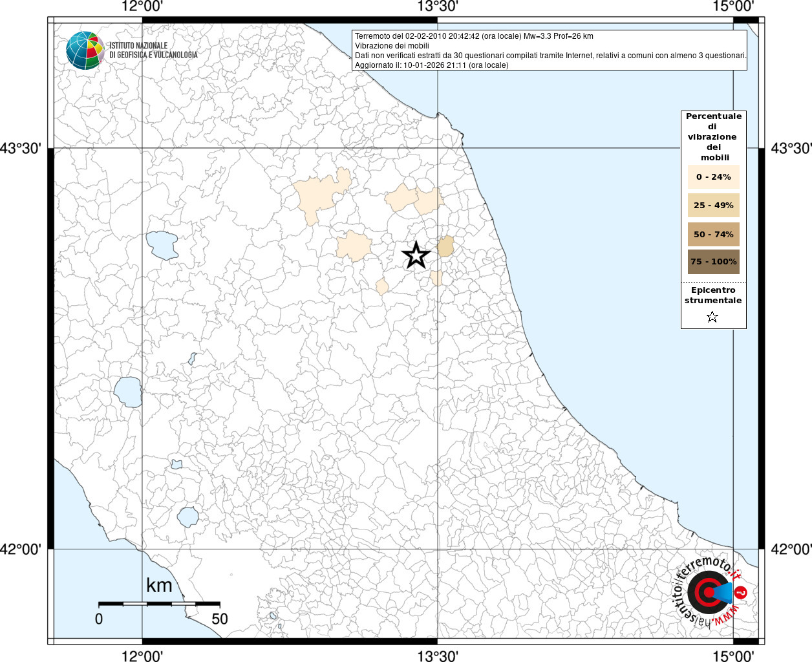
Task: Click the INGV globe logo
Action: [x=85, y=50]
